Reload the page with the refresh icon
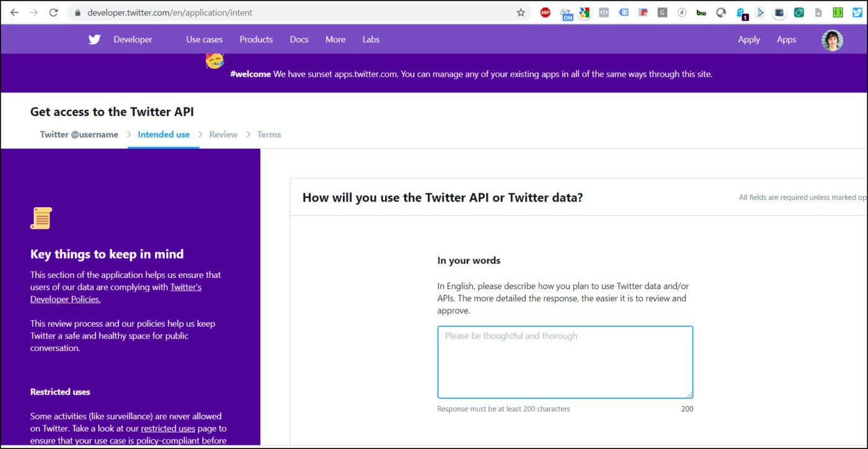The width and height of the screenshot is (868, 449). tap(53, 12)
